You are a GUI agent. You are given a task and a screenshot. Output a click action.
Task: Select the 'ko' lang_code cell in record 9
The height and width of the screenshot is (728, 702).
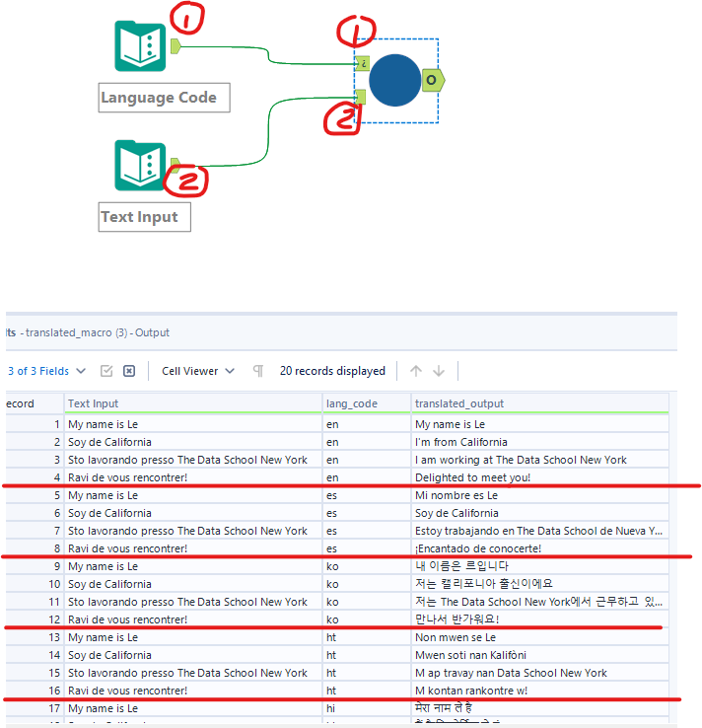pyautogui.click(x=367, y=566)
